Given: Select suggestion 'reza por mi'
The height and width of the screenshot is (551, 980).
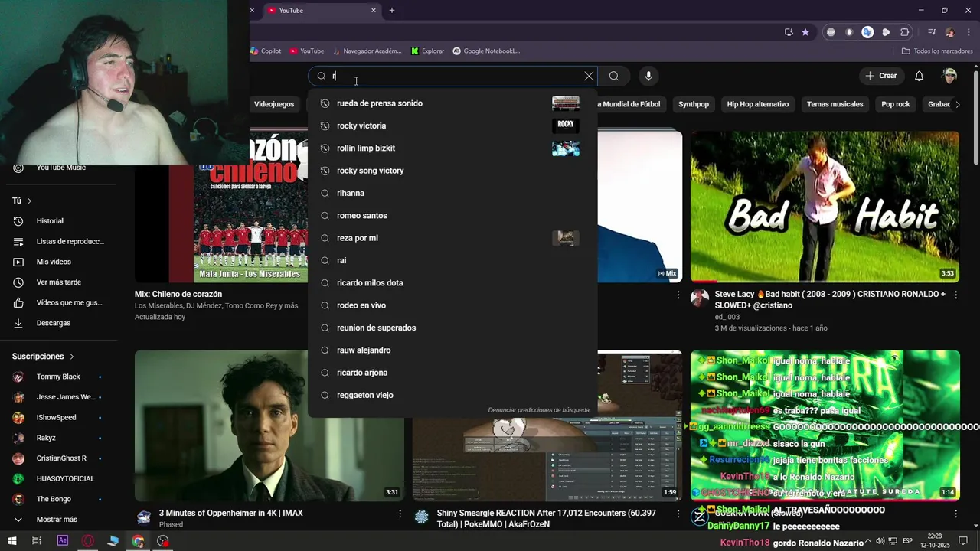Looking at the screenshot, I should click(x=452, y=238).
